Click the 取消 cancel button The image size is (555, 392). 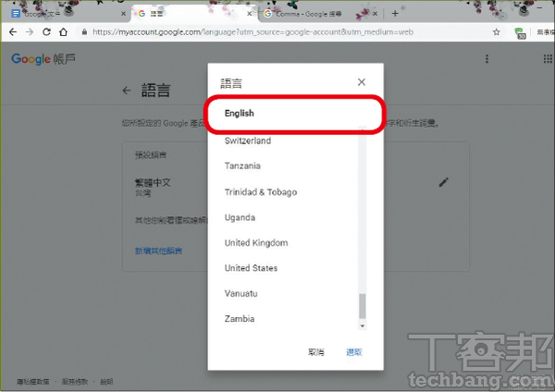pyautogui.click(x=316, y=352)
